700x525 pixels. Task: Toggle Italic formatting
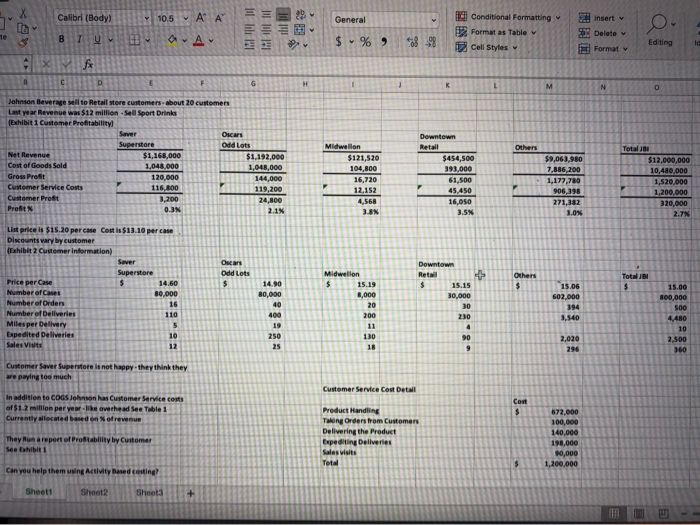(79, 39)
